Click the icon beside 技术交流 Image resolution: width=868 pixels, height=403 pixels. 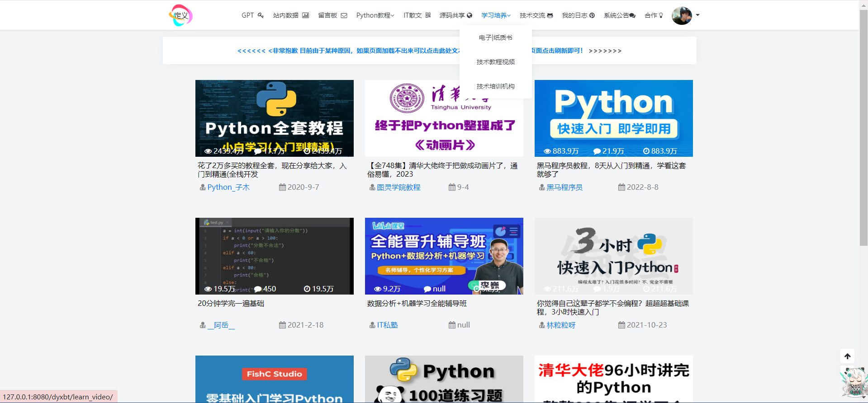(550, 15)
